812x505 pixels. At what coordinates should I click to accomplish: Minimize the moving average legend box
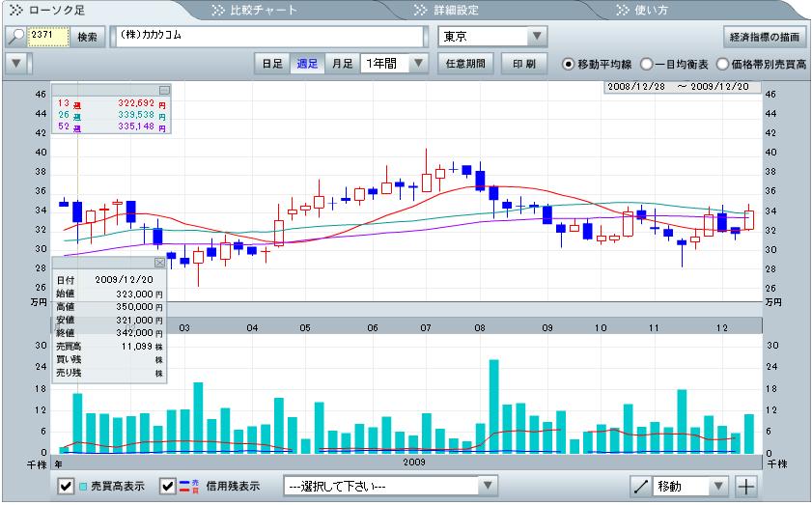pos(164,89)
